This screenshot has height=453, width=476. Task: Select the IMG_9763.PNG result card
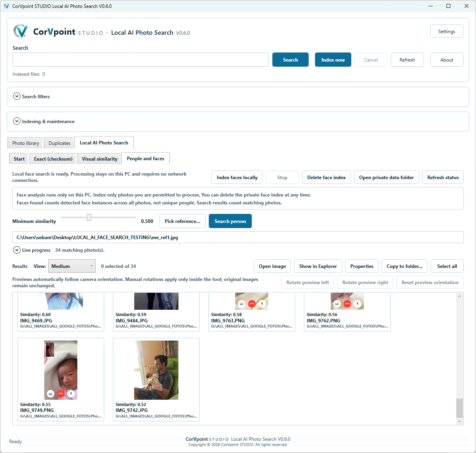(x=252, y=311)
